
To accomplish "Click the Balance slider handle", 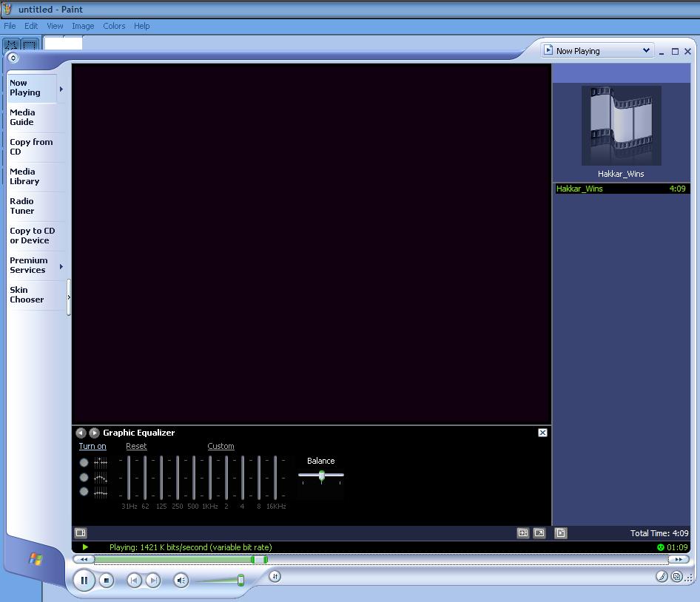I will click(322, 476).
